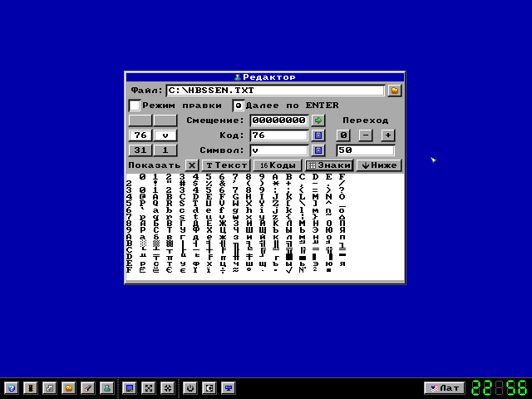Click the file path field C:\HBSSEN.TXT
Viewport: 532px width, 399px height.
275,91
